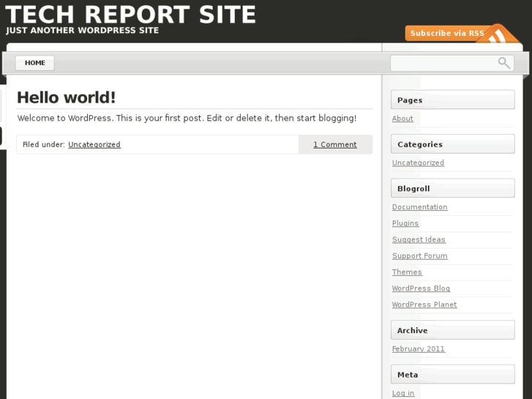Click the 'Just another WordPress site' tagline

pos(82,31)
